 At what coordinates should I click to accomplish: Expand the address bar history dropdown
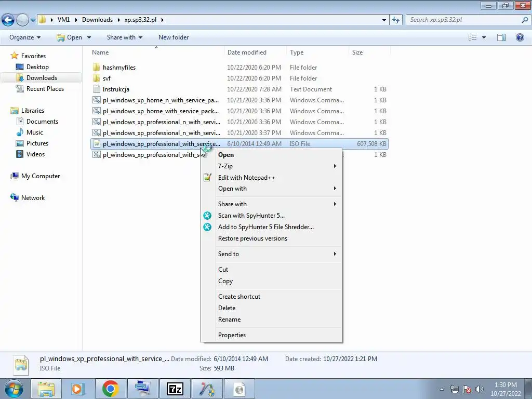click(384, 20)
